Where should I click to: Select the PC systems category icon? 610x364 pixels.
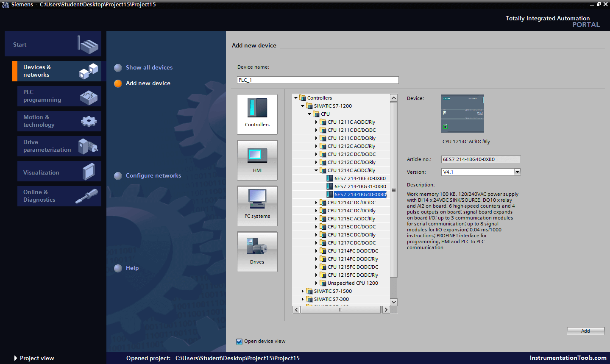pos(257,206)
